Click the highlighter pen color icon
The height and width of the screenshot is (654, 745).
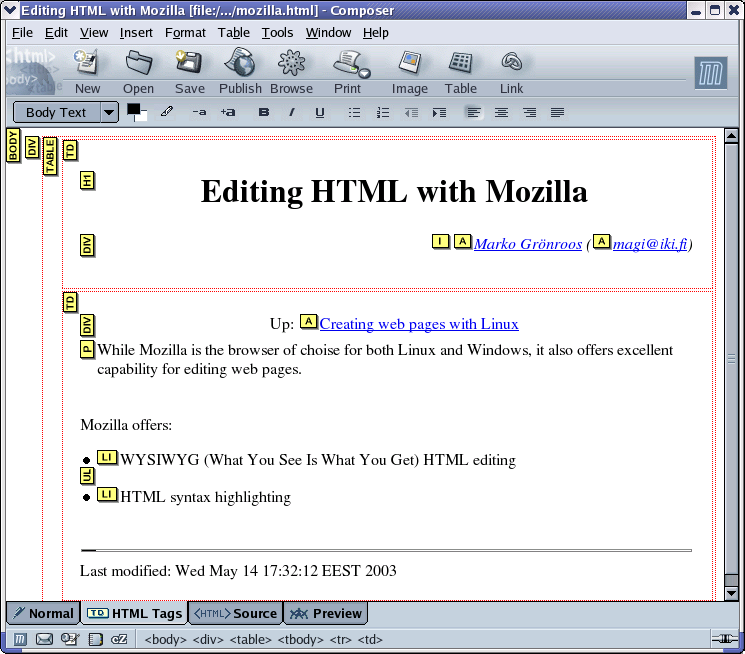167,112
